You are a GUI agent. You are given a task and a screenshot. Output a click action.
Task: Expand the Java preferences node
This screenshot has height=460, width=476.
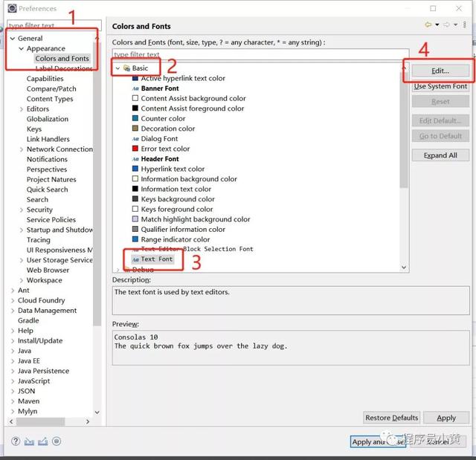13,352
